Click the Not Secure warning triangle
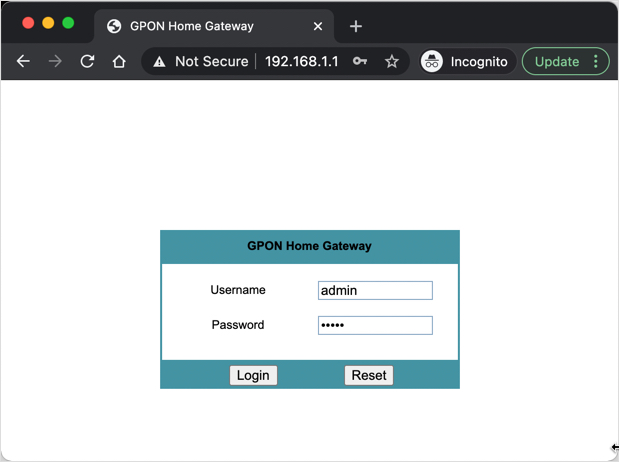 click(x=159, y=62)
